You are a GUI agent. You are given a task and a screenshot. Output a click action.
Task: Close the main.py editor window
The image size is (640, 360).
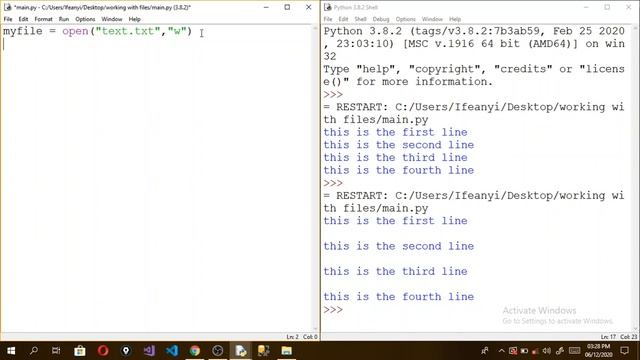(309, 7)
